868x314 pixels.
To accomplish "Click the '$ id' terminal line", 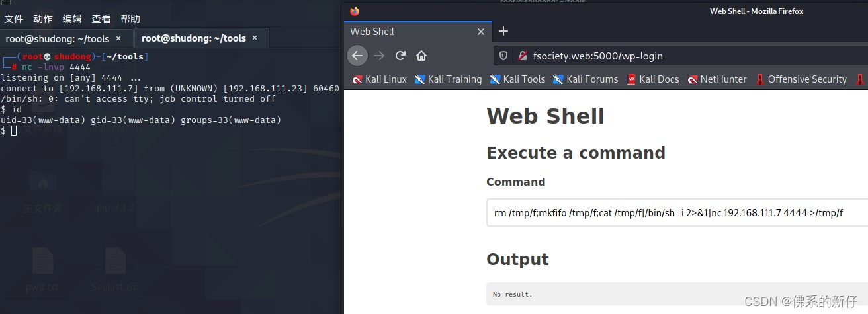I will [x=11, y=110].
